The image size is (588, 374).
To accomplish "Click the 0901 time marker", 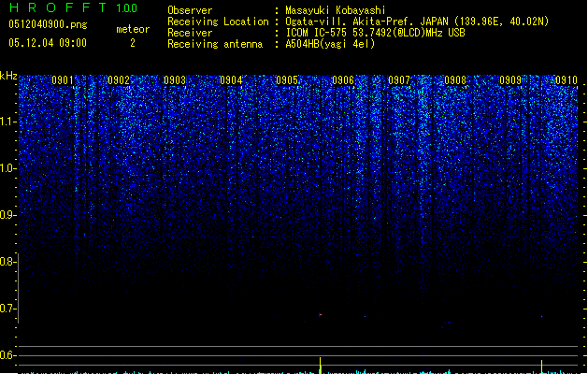I will [63, 80].
